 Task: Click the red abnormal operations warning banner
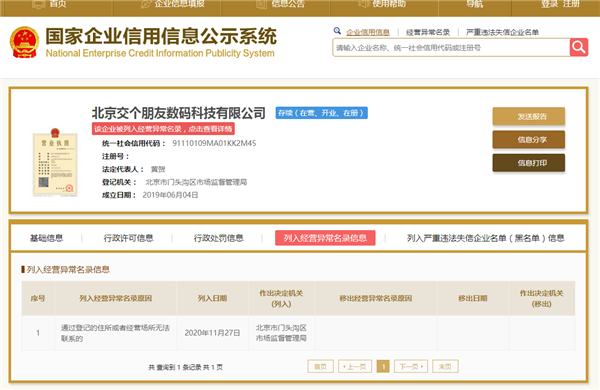click(163, 129)
